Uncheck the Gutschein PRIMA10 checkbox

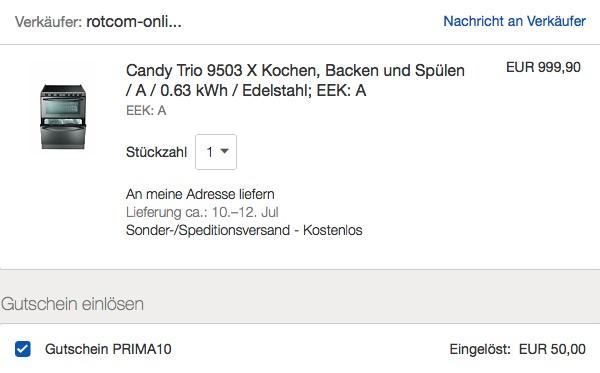(x=23, y=349)
